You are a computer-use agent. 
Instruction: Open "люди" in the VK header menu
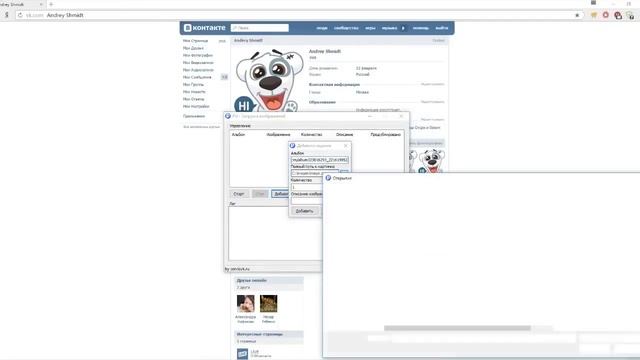(x=322, y=28)
